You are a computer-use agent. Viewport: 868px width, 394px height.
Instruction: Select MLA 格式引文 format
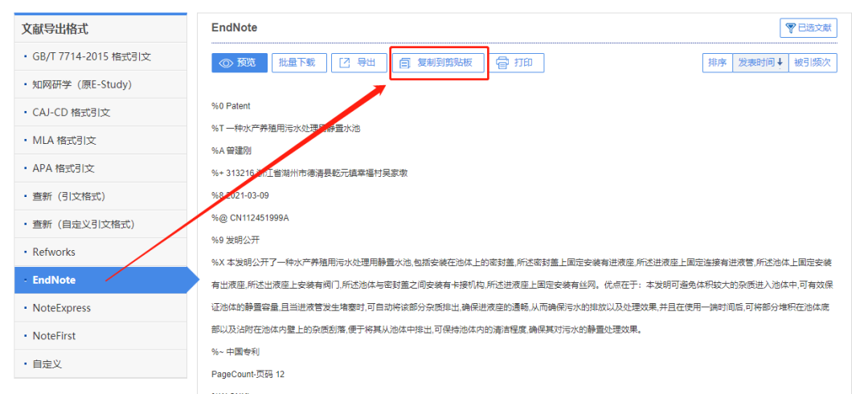click(x=100, y=140)
